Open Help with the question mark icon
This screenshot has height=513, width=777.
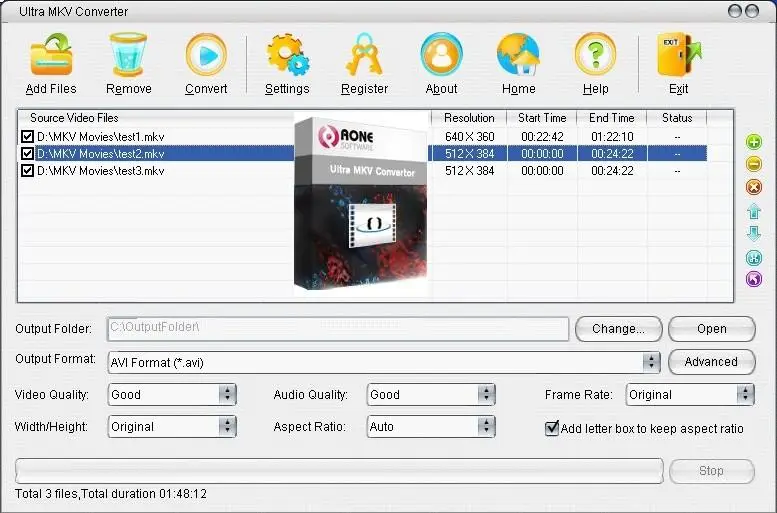coord(595,55)
